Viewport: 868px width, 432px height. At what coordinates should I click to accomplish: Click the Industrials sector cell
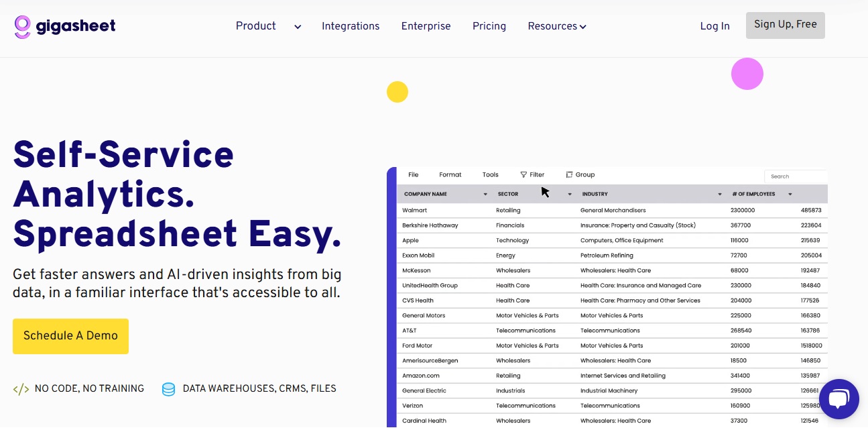tap(511, 390)
